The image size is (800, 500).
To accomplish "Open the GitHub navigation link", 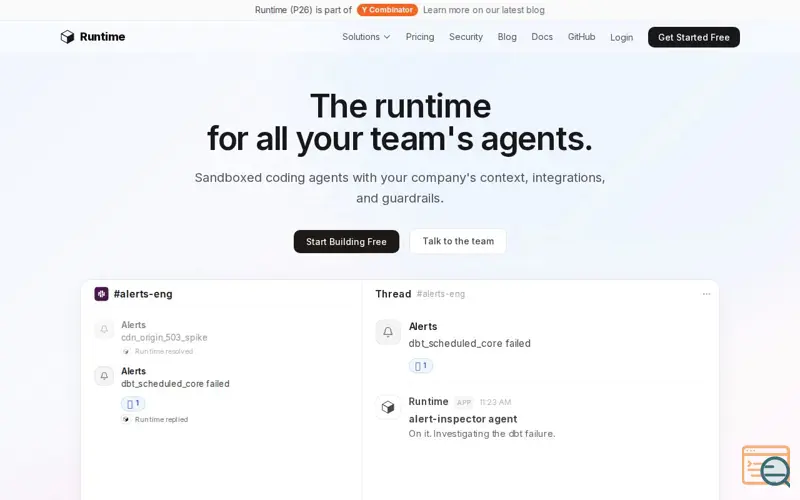I will point(581,37).
